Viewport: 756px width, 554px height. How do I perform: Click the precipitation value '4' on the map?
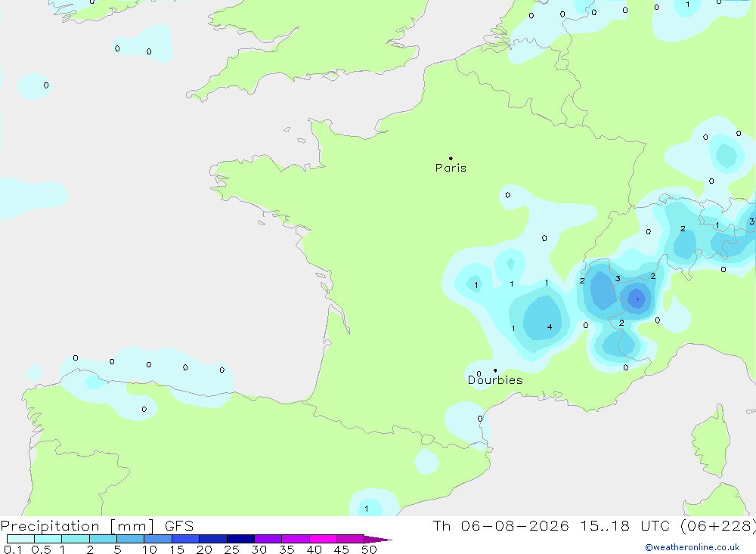[550, 327]
